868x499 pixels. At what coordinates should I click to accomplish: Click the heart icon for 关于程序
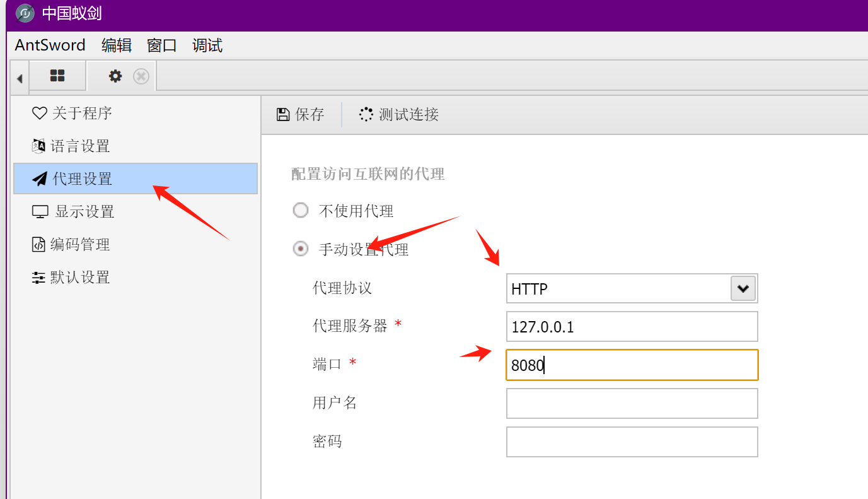(x=40, y=114)
